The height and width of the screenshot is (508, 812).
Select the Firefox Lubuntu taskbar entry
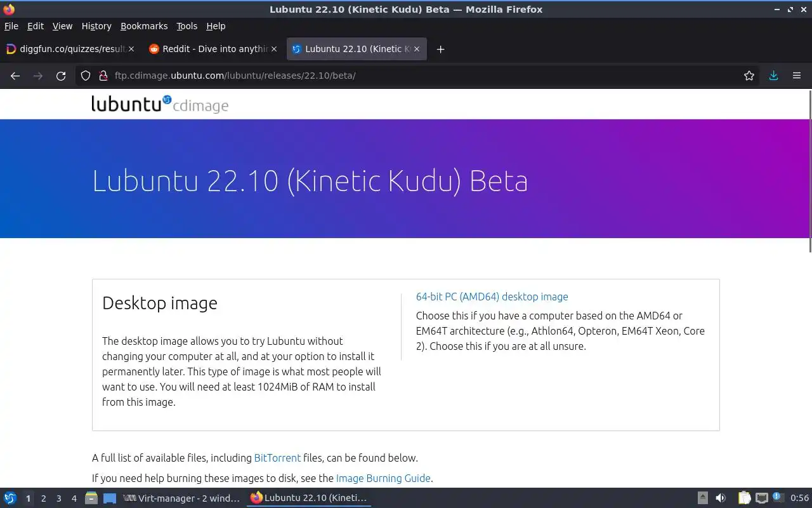[x=309, y=498]
